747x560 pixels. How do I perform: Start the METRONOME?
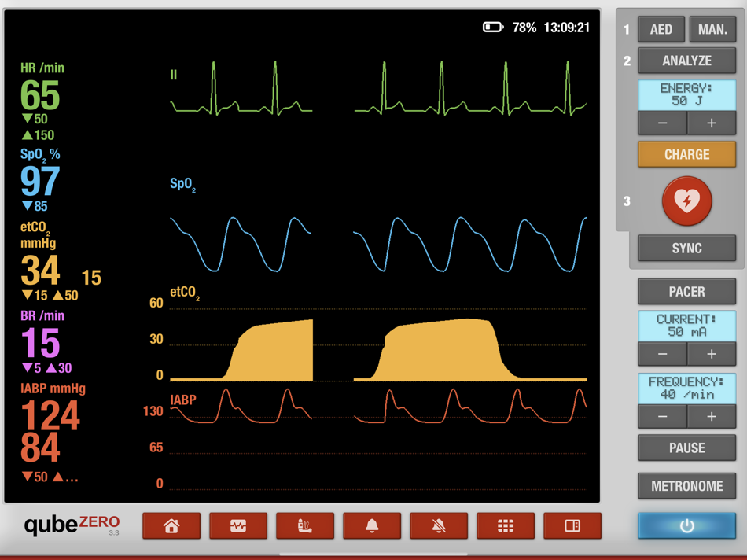point(687,486)
